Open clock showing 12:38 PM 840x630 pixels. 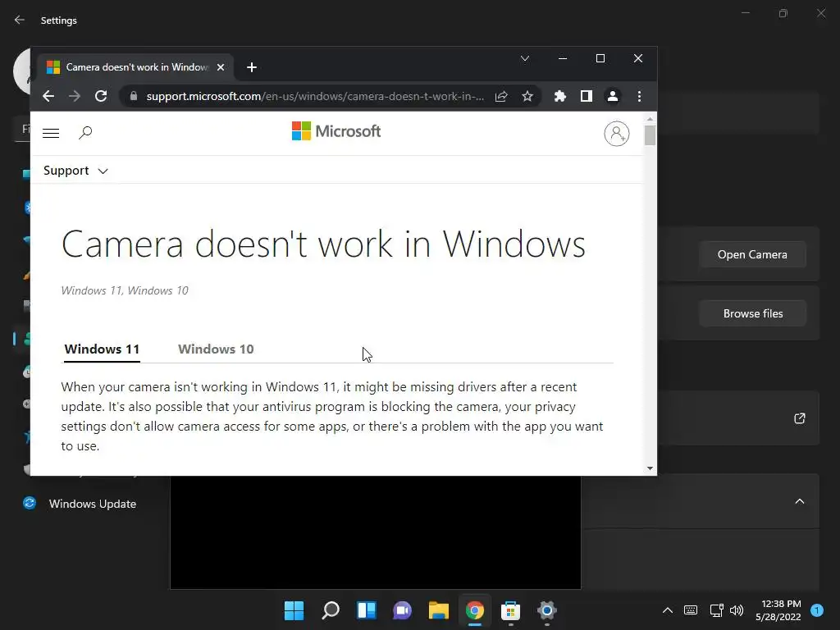778,610
